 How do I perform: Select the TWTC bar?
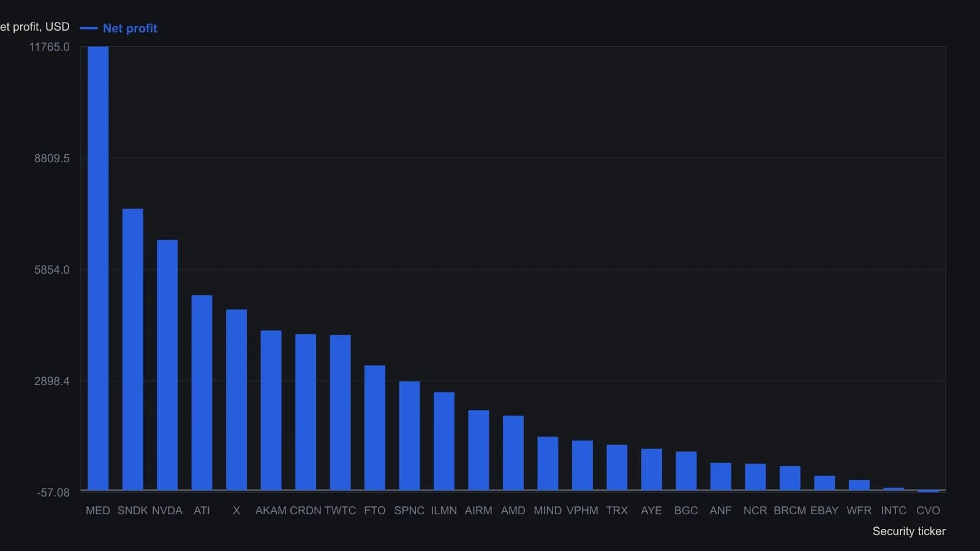pos(341,413)
